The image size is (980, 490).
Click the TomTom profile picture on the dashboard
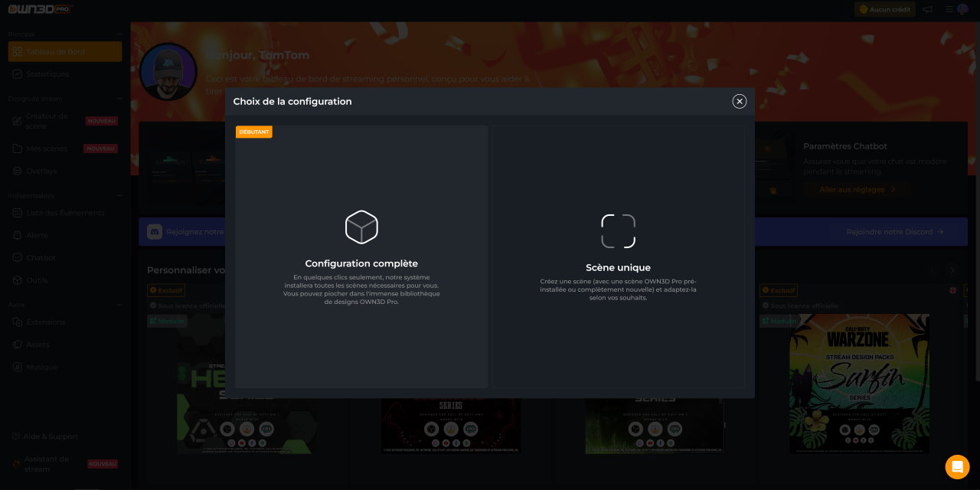pos(168,71)
